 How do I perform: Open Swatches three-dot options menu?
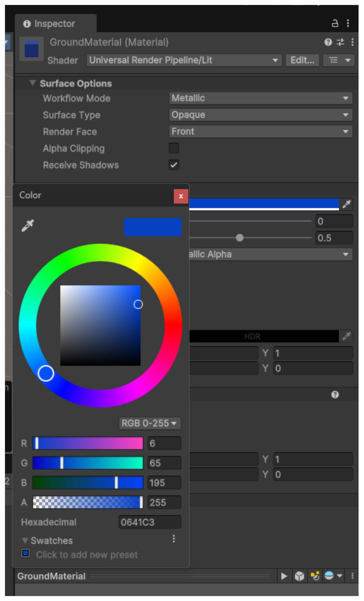pos(174,539)
